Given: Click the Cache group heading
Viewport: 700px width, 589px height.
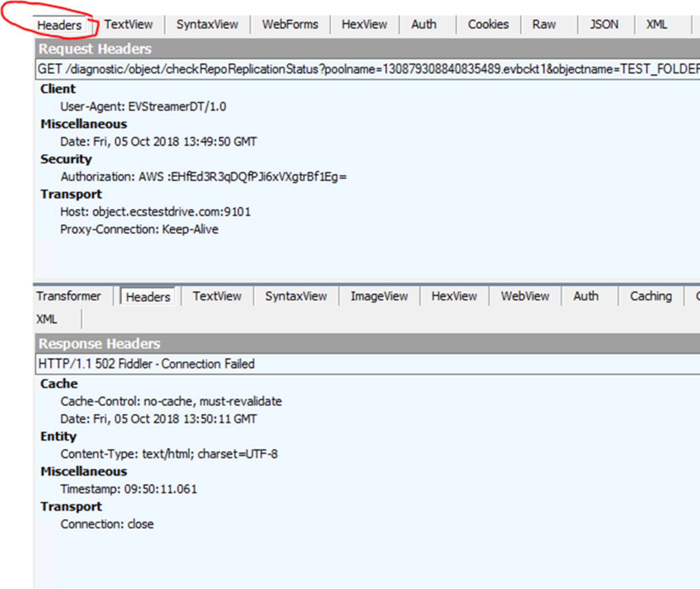Looking at the screenshot, I should pyautogui.click(x=59, y=384).
